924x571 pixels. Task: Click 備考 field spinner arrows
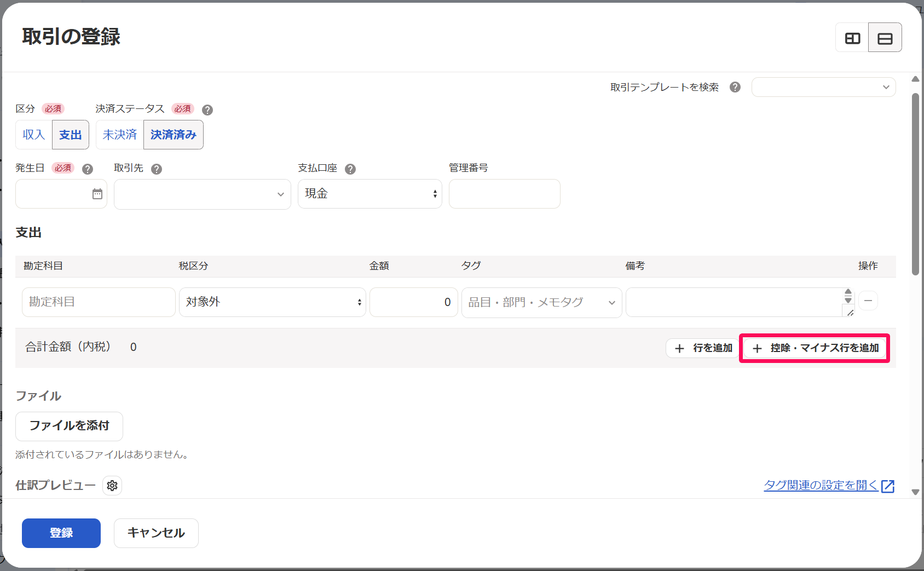(848, 296)
